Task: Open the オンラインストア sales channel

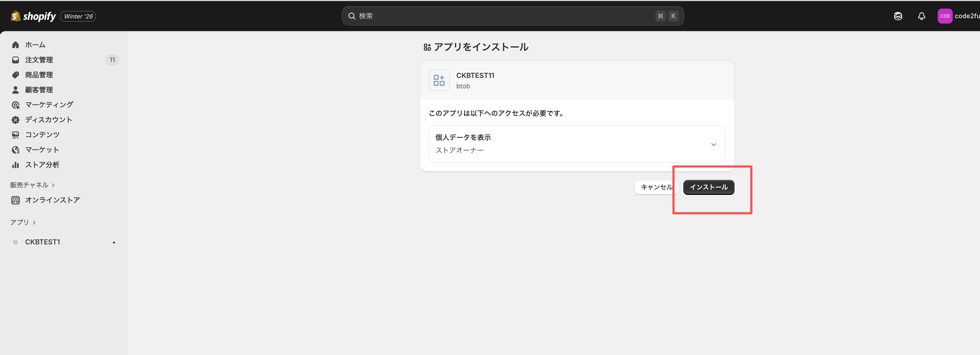Action: point(52,200)
